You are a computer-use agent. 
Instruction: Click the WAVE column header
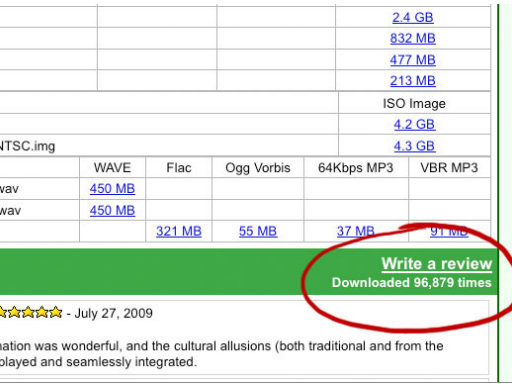(x=112, y=168)
